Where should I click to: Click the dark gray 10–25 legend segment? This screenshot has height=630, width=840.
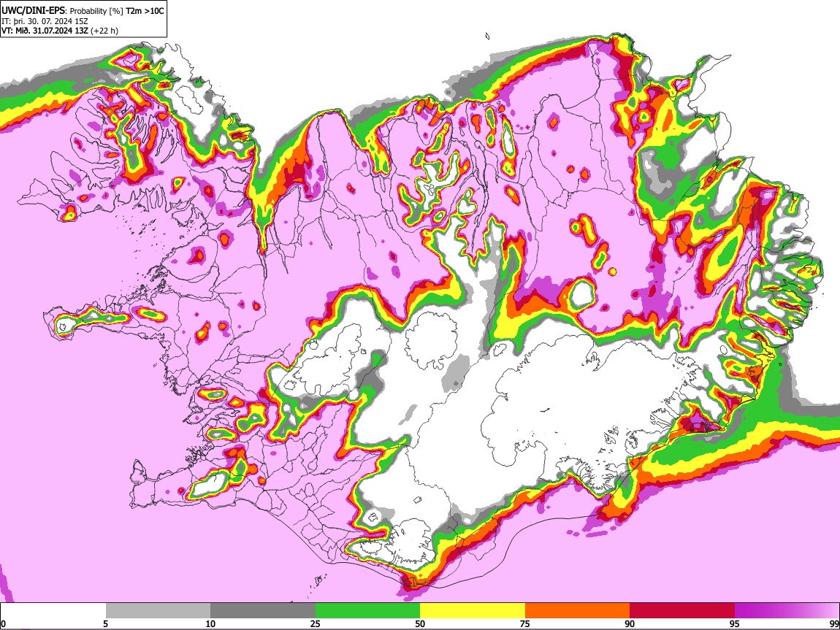coord(263,611)
